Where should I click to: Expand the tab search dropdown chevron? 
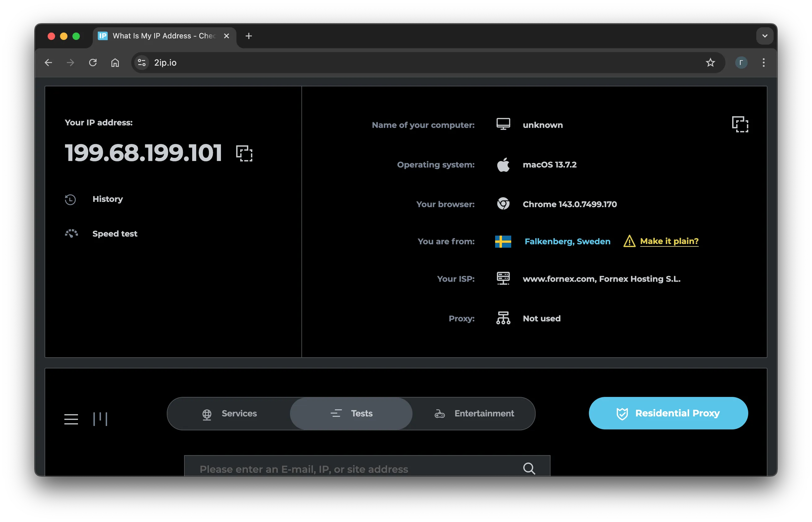765,36
